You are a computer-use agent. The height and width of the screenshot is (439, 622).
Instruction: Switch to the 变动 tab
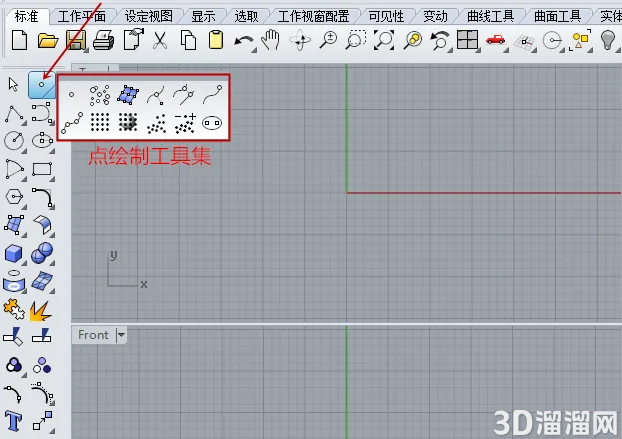coord(435,16)
